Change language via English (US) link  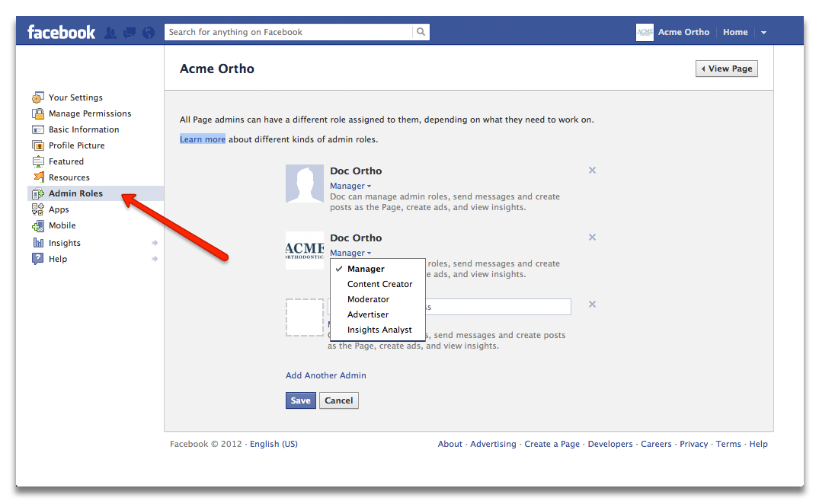(x=274, y=444)
